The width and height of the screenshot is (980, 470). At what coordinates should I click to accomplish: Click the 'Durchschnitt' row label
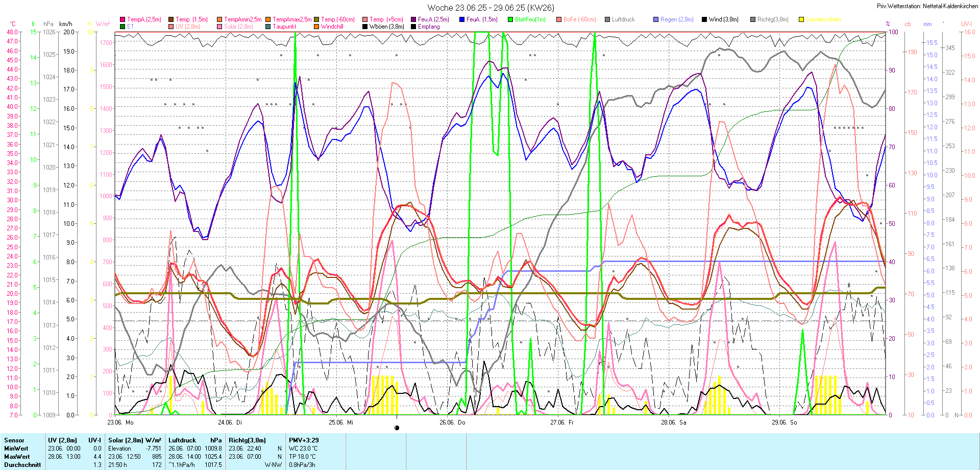click(22, 465)
